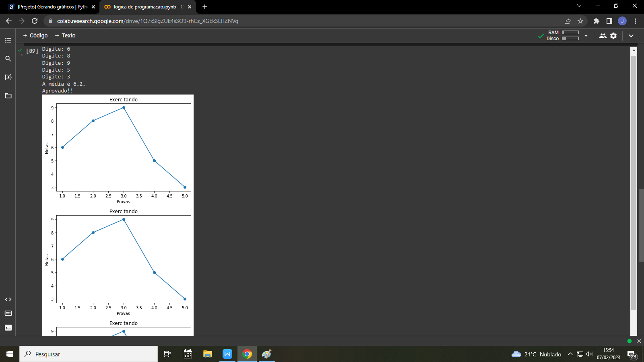Open the Paint app in taskbar

coord(266,354)
